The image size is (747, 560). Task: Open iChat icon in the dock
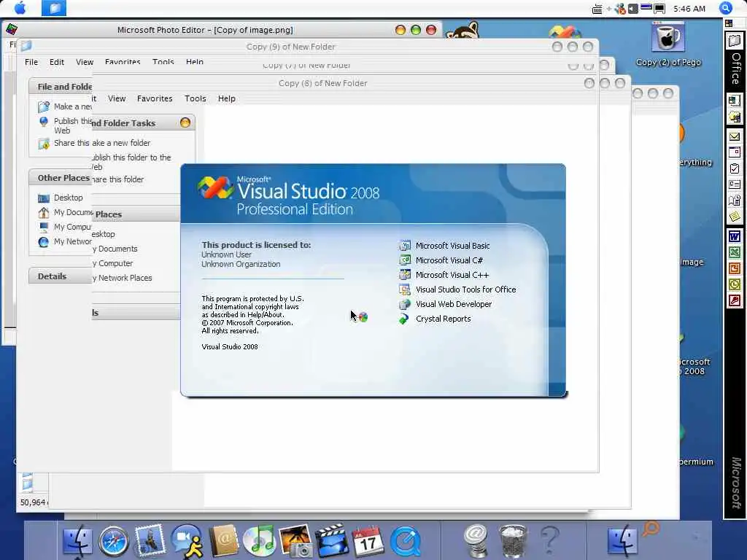(187, 541)
